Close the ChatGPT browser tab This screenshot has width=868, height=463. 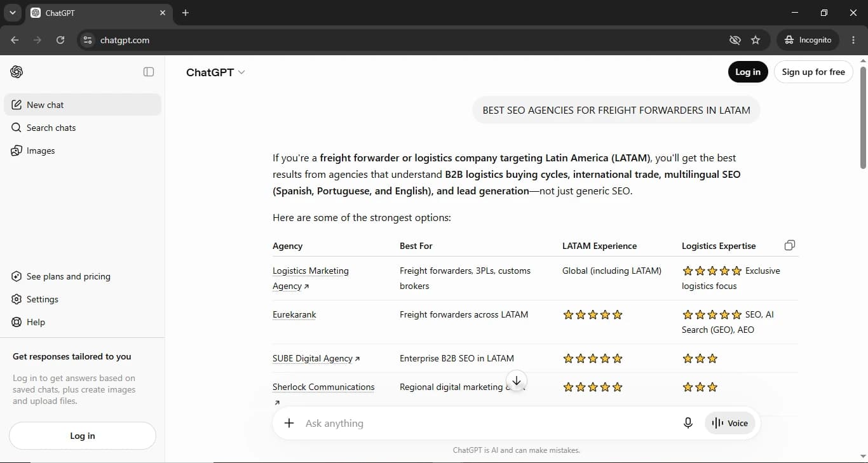[x=163, y=13]
